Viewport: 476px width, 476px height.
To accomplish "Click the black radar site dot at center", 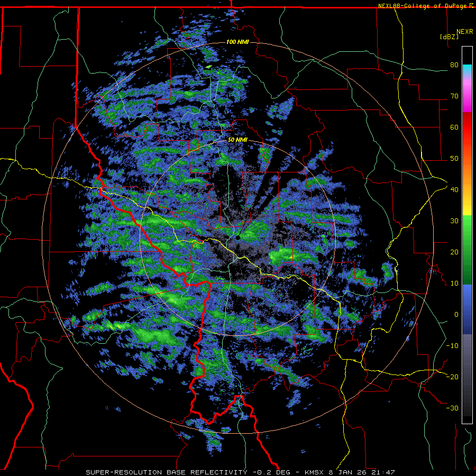I will (x=237, y=237).
